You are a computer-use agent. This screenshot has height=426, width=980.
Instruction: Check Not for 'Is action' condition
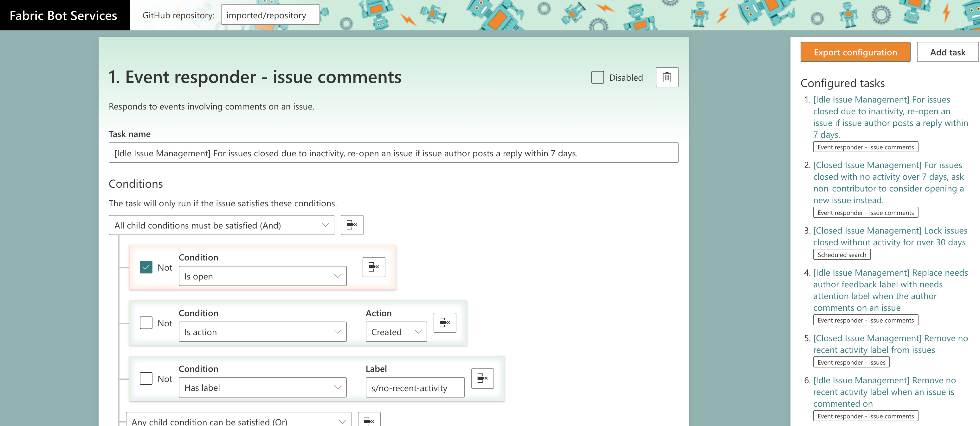click(x=146, y=323)
